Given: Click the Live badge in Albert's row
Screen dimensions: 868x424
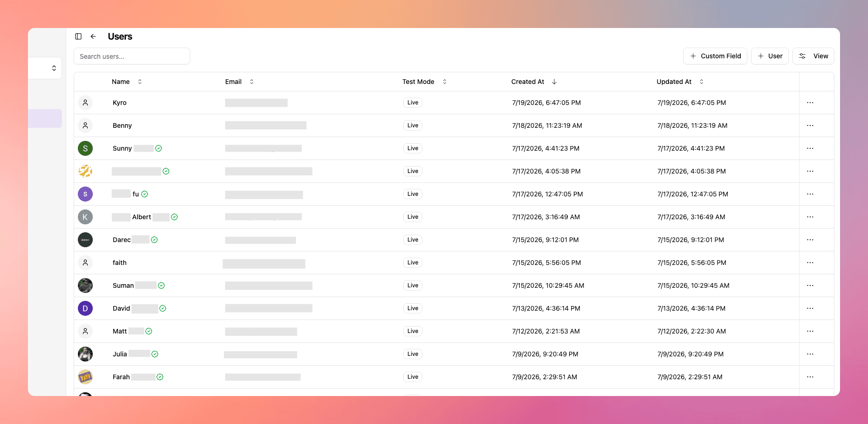Looking at the screenshot, I should 413,217.
